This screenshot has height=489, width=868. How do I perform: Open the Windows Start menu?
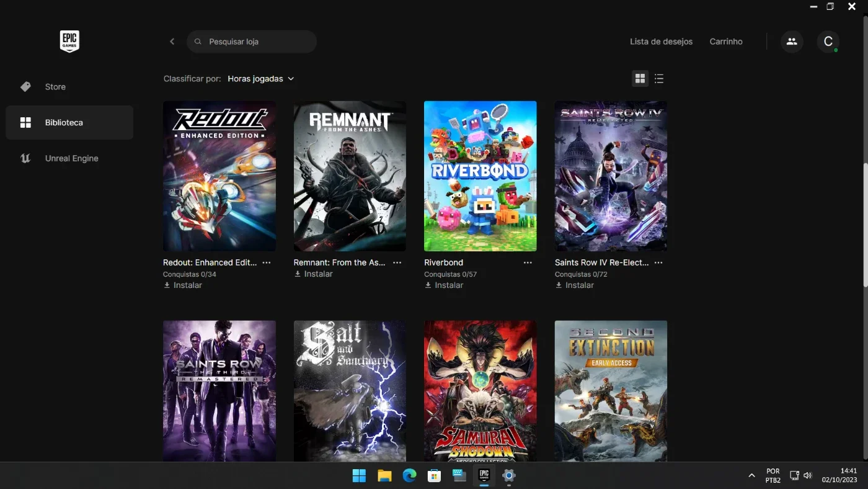click(359, 476)
